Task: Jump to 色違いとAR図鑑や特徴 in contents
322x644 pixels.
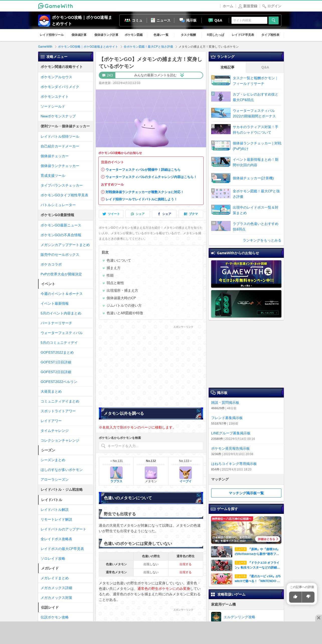Action: point(125,313)
